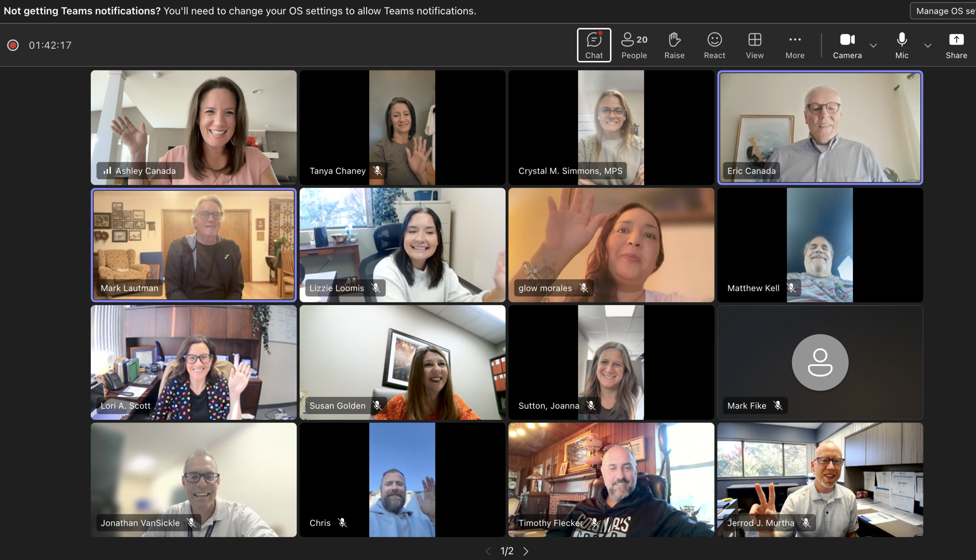
Task: Go to previous page of participants
Action: click(x=488, y=551)
